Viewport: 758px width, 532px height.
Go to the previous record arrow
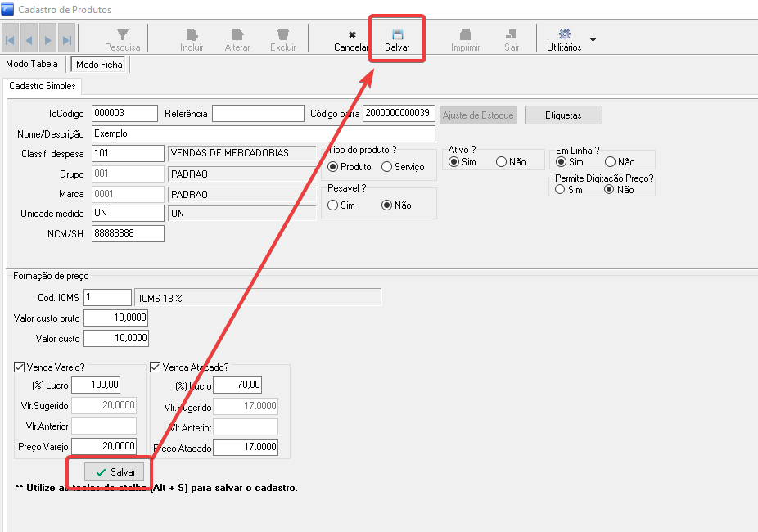tap(29, 39)
